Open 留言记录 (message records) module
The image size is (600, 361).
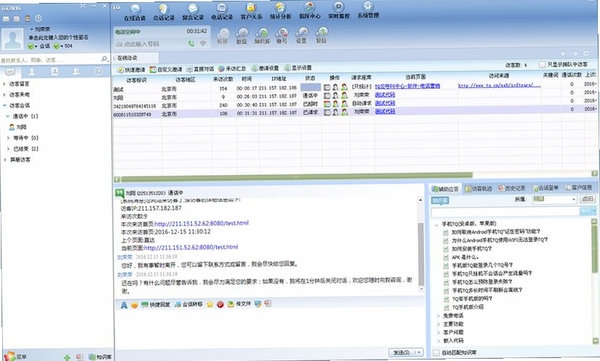(x=193, y=12)
